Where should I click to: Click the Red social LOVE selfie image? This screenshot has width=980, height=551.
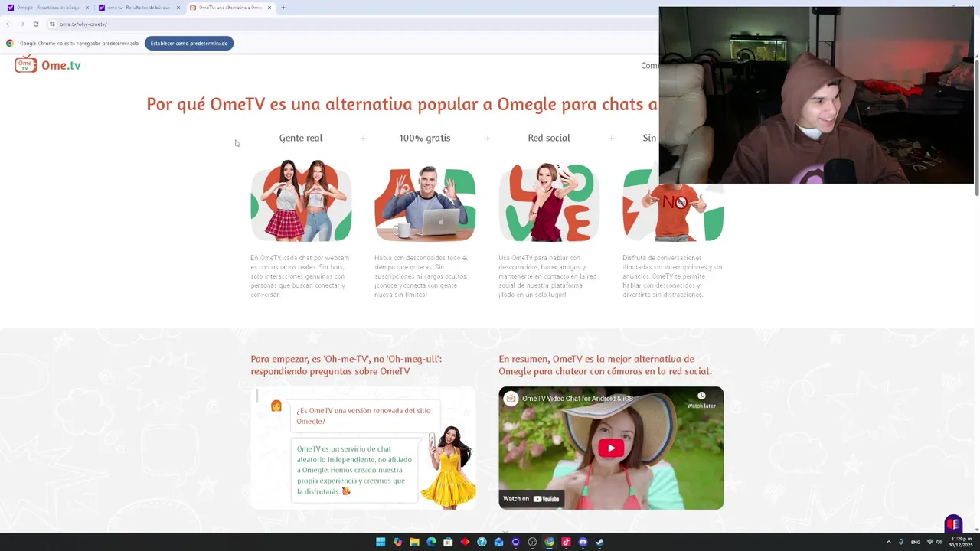pyautogui.click(x=549, y=202)
